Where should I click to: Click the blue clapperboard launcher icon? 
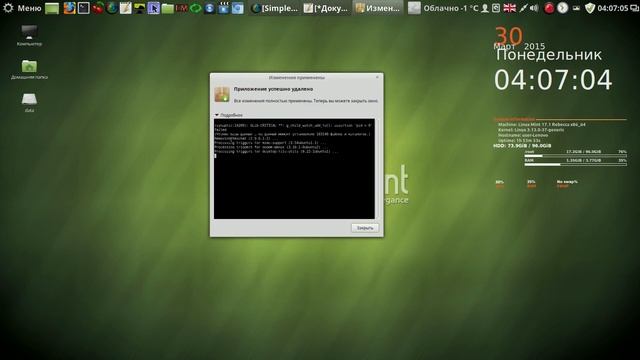[x=223, y=8]
